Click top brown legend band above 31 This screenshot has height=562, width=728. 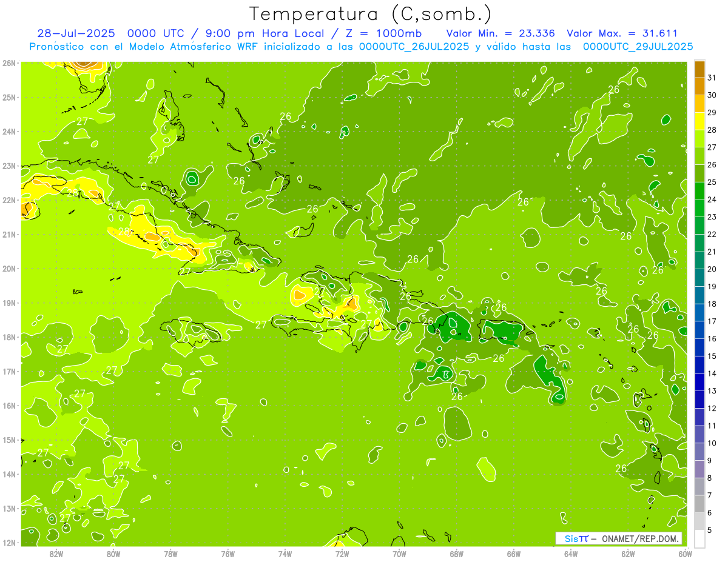[699, 70]
